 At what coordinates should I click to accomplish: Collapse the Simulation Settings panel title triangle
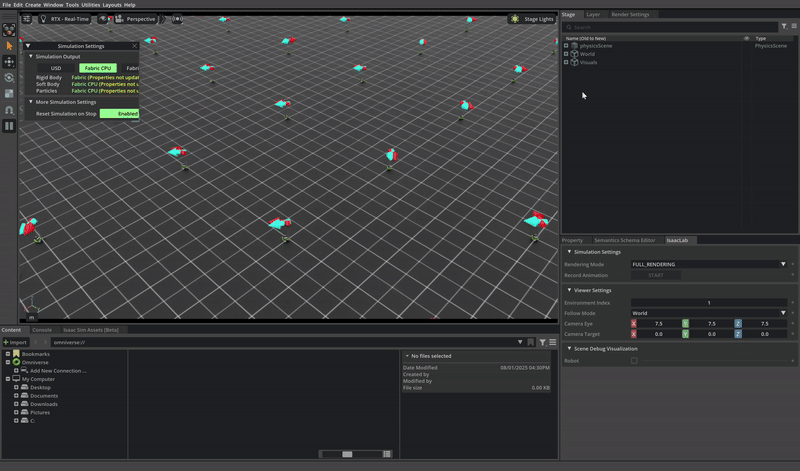28,46
